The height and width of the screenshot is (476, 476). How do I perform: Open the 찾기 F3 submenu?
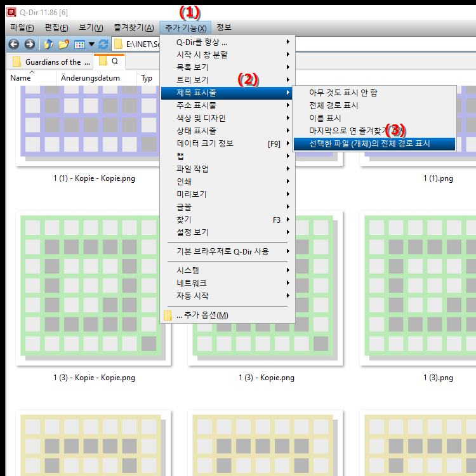(227, 220)
